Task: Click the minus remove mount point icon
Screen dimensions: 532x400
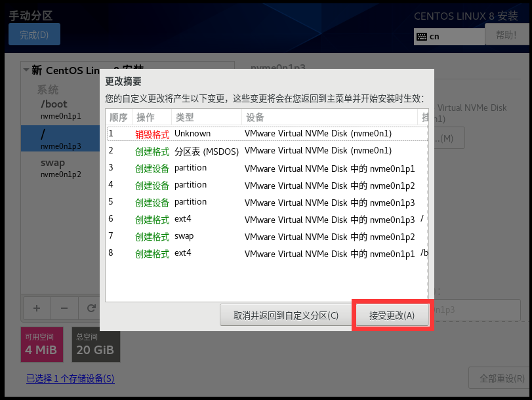Action: coord(64,308)
